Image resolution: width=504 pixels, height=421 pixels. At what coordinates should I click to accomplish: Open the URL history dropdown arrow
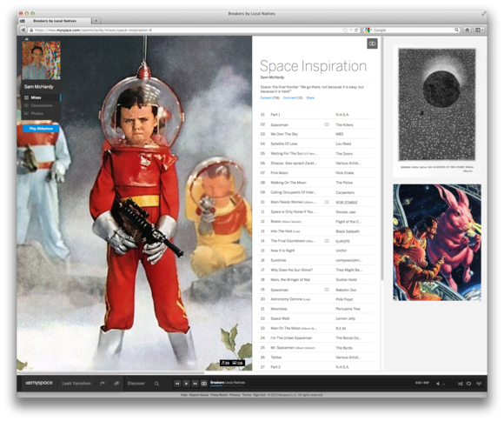point(351,30)
